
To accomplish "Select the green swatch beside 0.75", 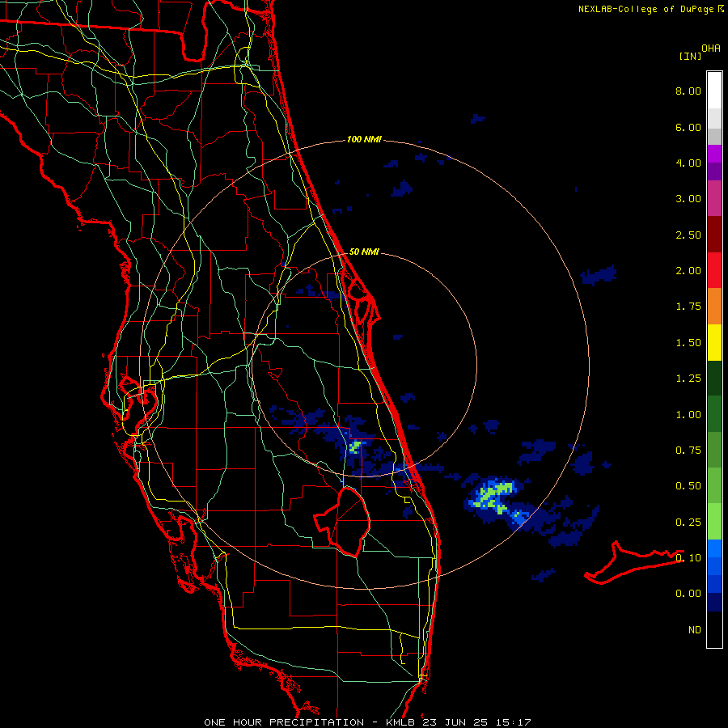I will click(714, 450).
